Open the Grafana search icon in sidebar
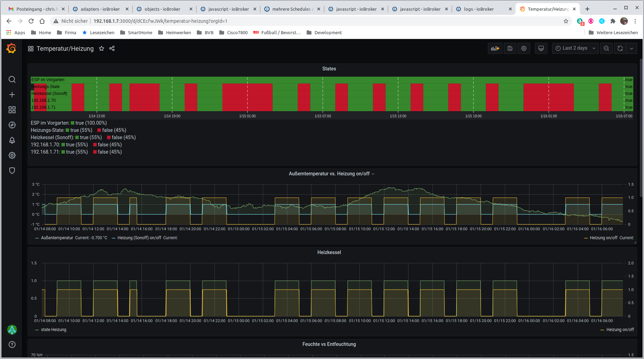The width and height of the screenshot is (644, 359). 12,79
